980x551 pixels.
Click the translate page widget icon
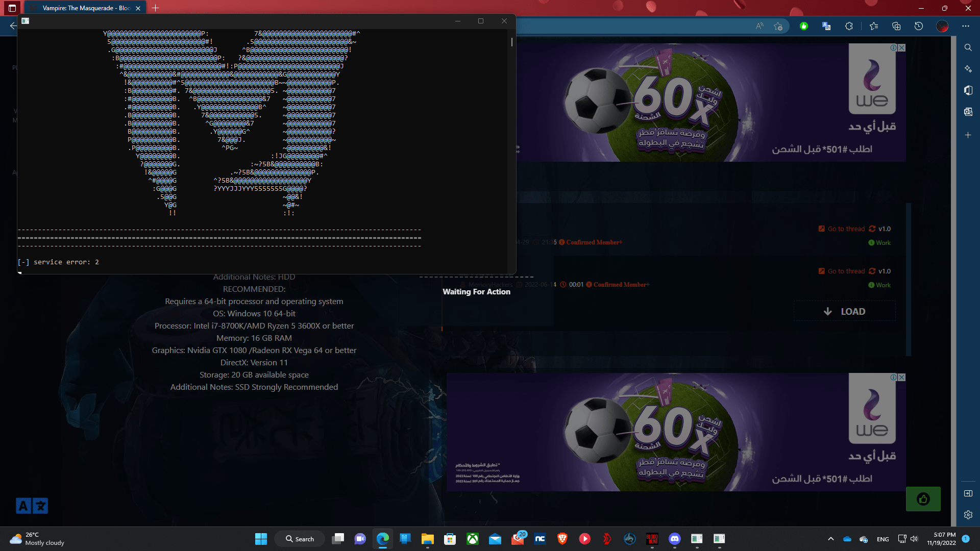pyautogui.click(x=32, y=506)
